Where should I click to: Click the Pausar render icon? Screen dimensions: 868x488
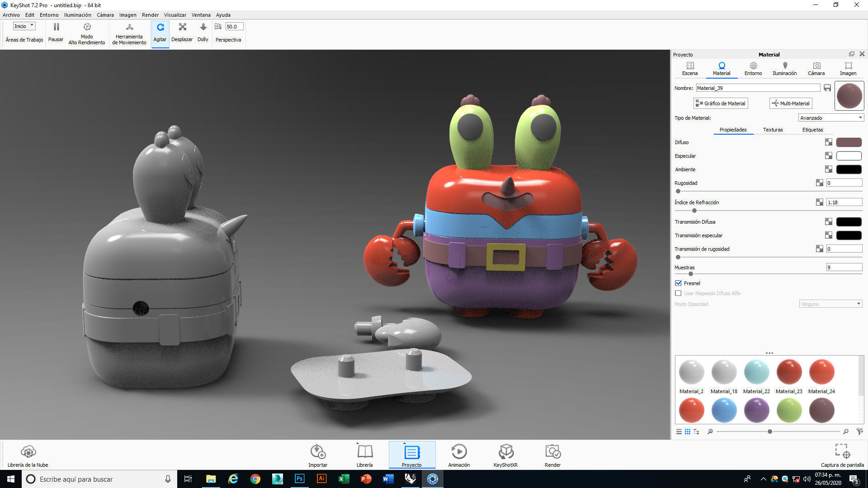[x=56, y=27]
